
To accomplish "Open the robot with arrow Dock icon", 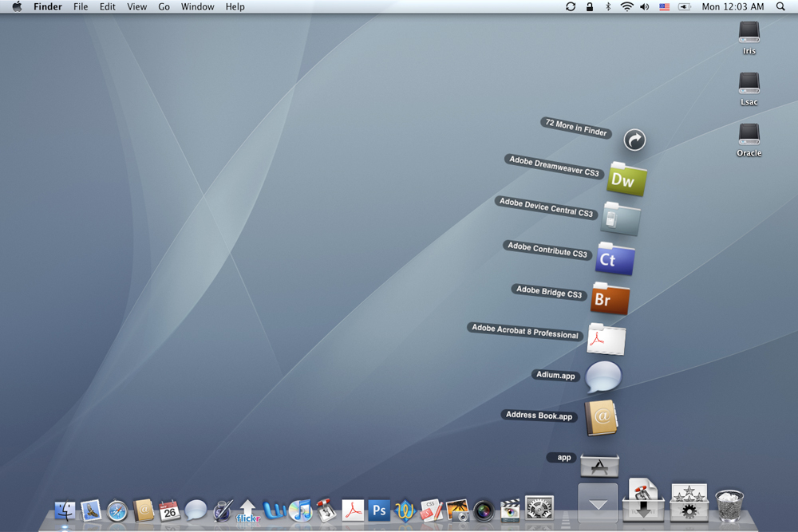I will click(326, 510).
